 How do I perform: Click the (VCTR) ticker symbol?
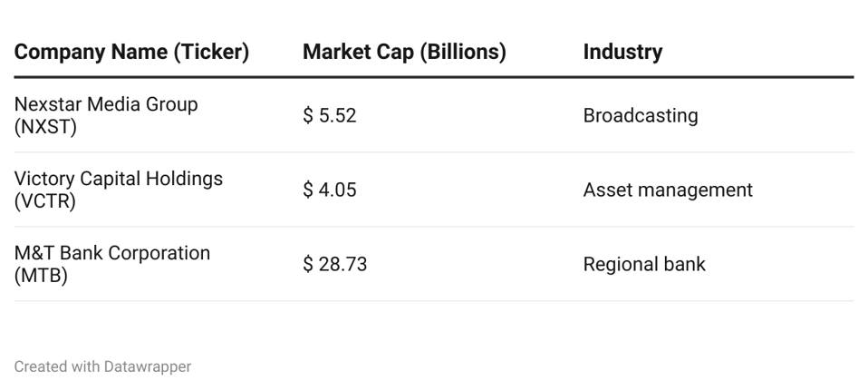click(x=44, y=200)
